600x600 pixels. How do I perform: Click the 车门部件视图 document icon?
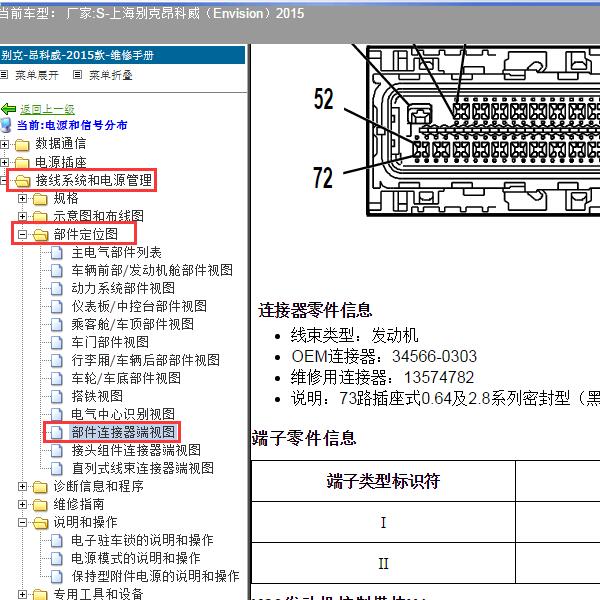click(57, 342)
